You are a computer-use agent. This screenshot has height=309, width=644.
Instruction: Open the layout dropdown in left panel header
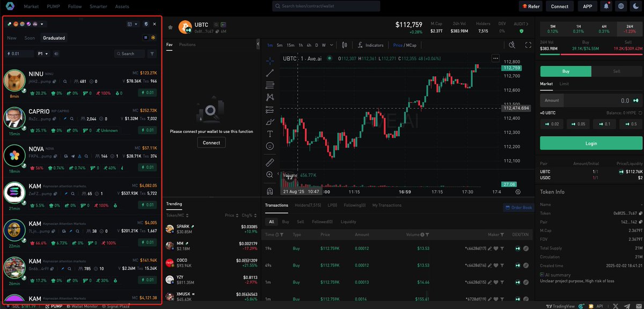point(132,24)
